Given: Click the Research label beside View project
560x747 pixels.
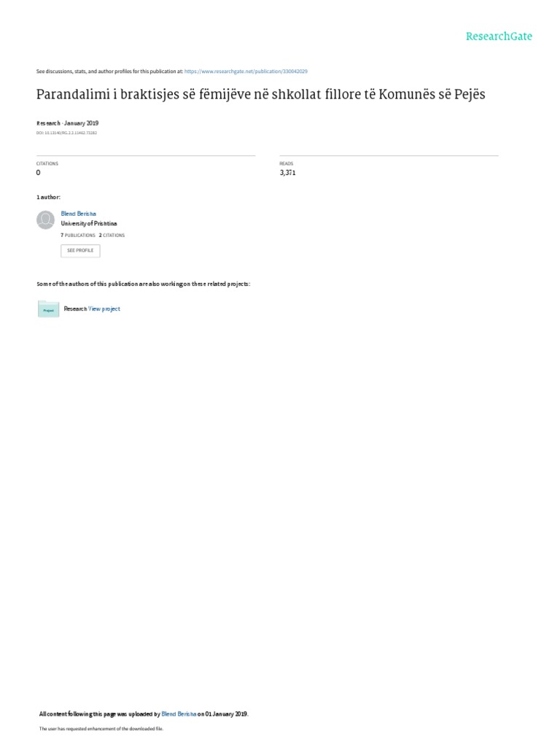Looking at the screenshot, I should coord(75,309).
